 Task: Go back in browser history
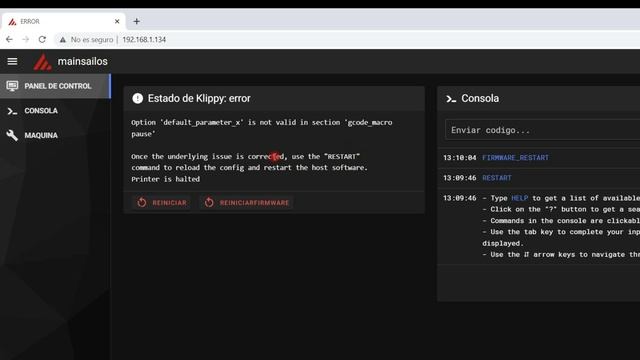pos(9,40)
